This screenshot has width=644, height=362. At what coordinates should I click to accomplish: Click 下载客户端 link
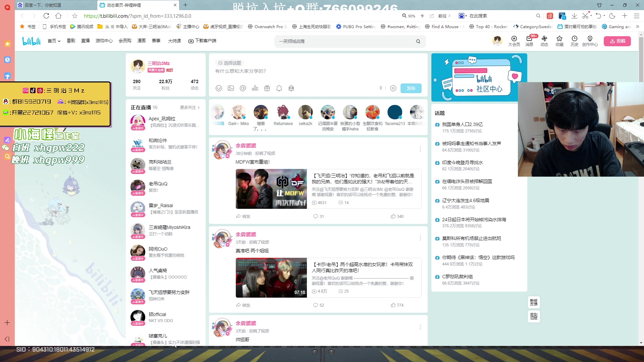coord(202,41)
